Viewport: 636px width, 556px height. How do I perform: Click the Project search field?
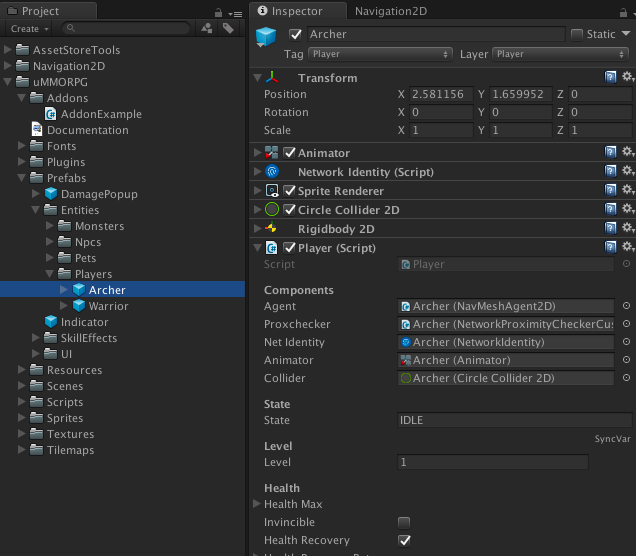click(x=126, y=28)
